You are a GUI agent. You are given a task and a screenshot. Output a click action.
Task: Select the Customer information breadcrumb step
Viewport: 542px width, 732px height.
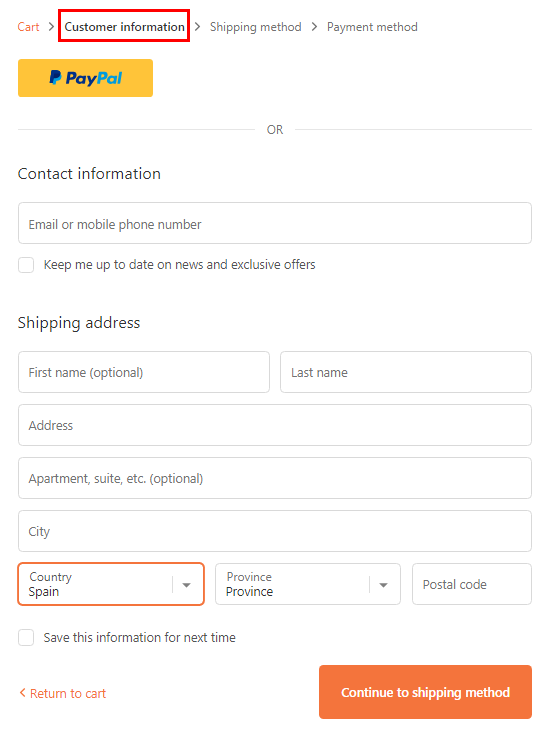click(124, 27)
